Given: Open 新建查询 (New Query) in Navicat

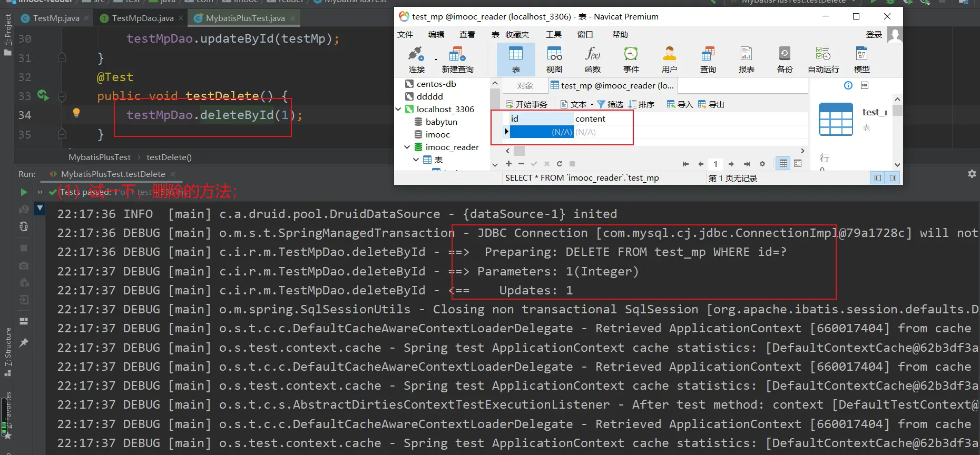Looking at the screenshot, I should click(x=457, y=60).
